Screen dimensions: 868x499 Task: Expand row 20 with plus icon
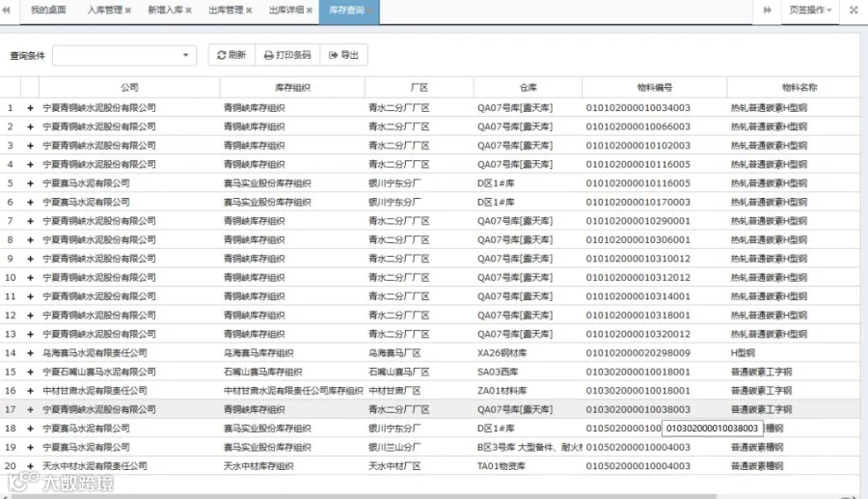30,466
